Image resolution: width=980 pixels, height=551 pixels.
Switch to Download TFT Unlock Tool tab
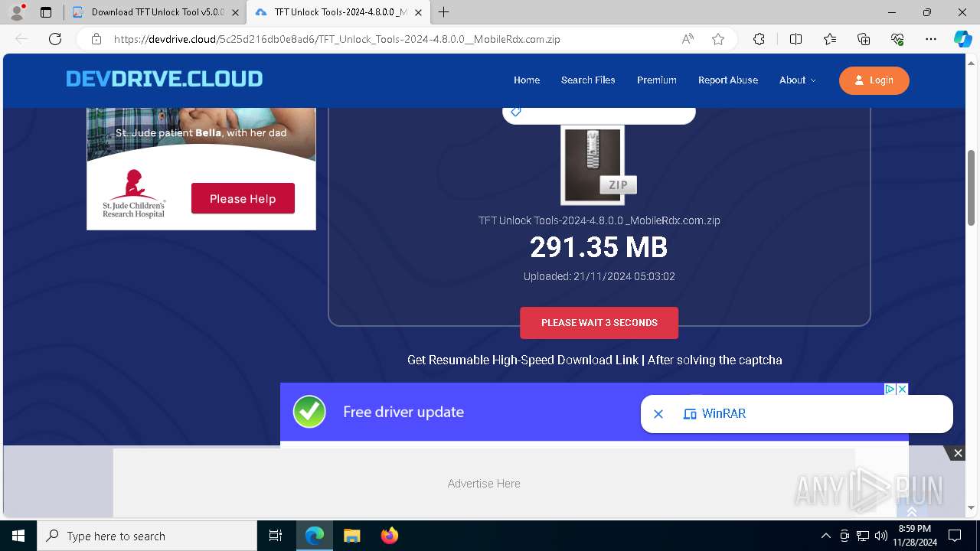(x=157, y=12)
